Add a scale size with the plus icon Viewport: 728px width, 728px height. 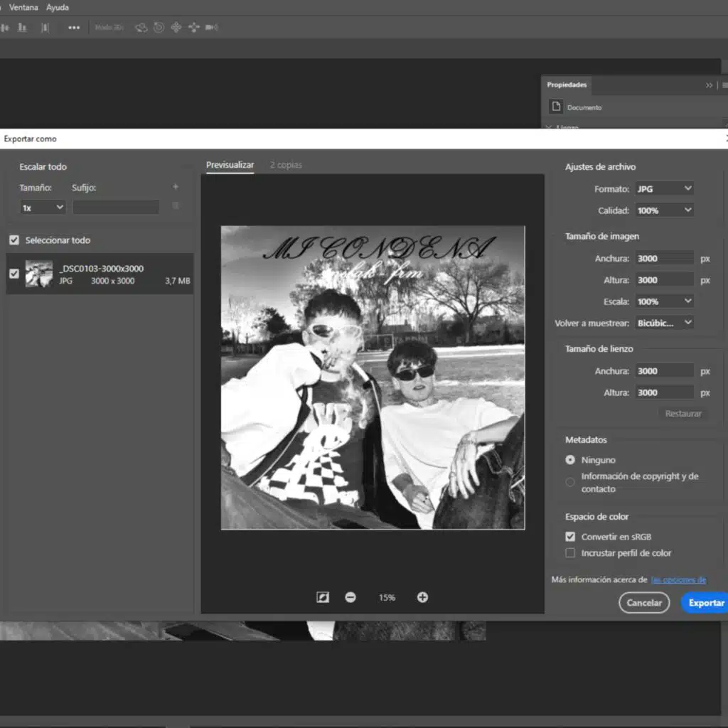[x=176, y=188]
